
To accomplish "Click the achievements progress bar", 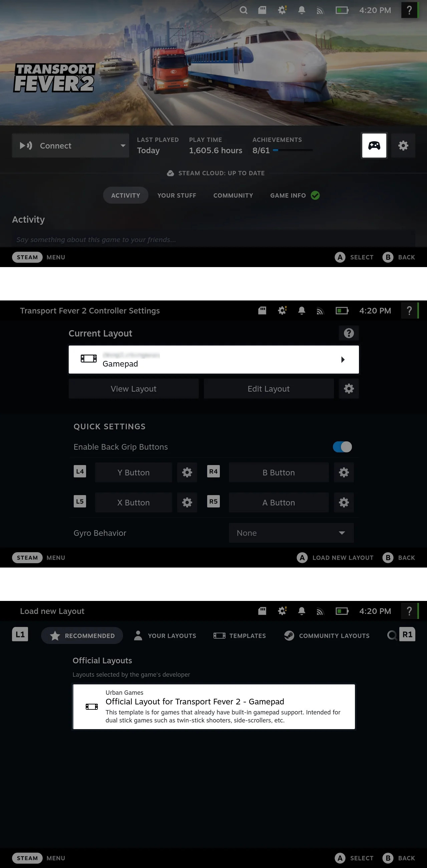I will [292, 150].
